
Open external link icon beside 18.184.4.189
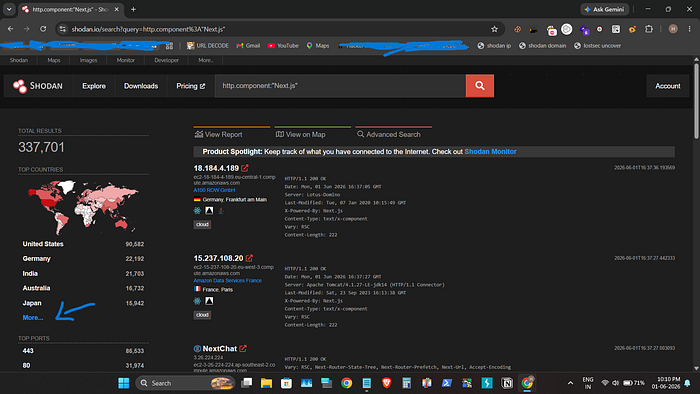(x=245, y=168)
